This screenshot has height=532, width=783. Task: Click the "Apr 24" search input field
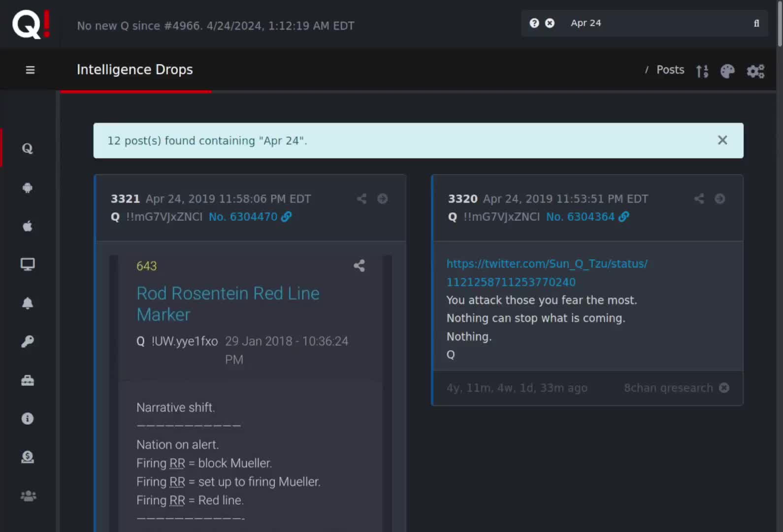[655, 23]
